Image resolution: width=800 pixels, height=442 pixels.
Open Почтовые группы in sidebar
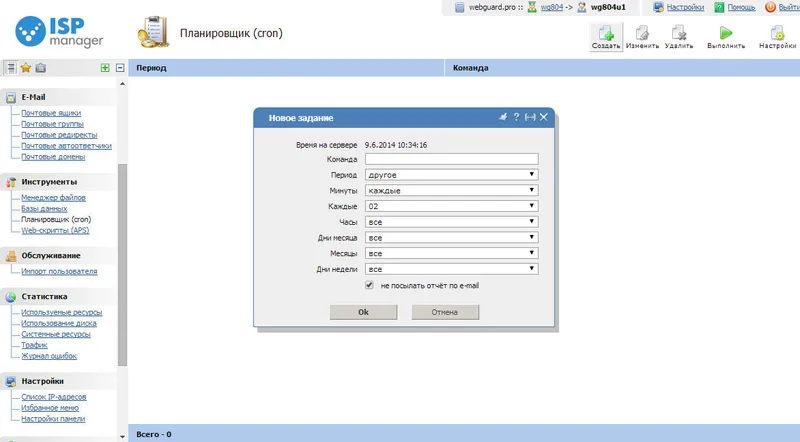pos(52,124)
